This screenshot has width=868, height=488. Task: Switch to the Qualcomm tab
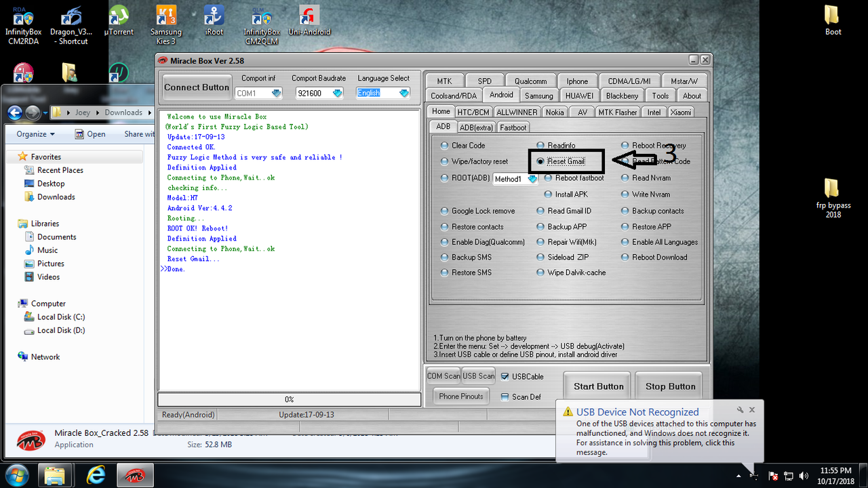(530, 81)
